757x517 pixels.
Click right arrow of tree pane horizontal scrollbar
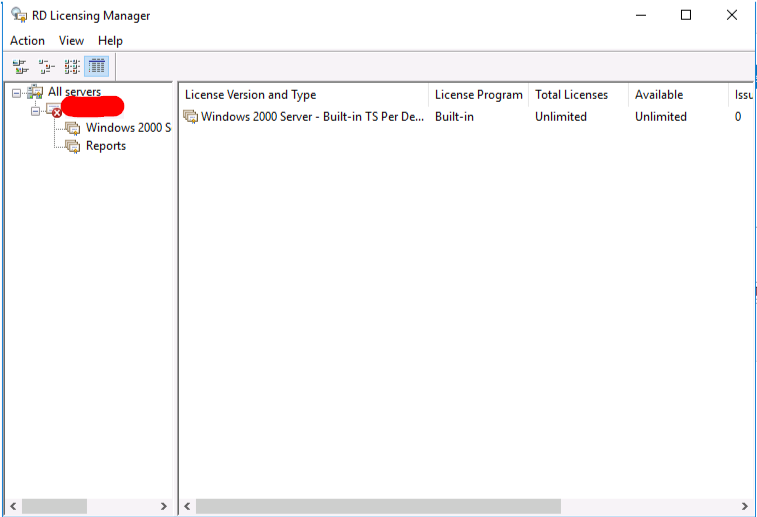[164, 506]
